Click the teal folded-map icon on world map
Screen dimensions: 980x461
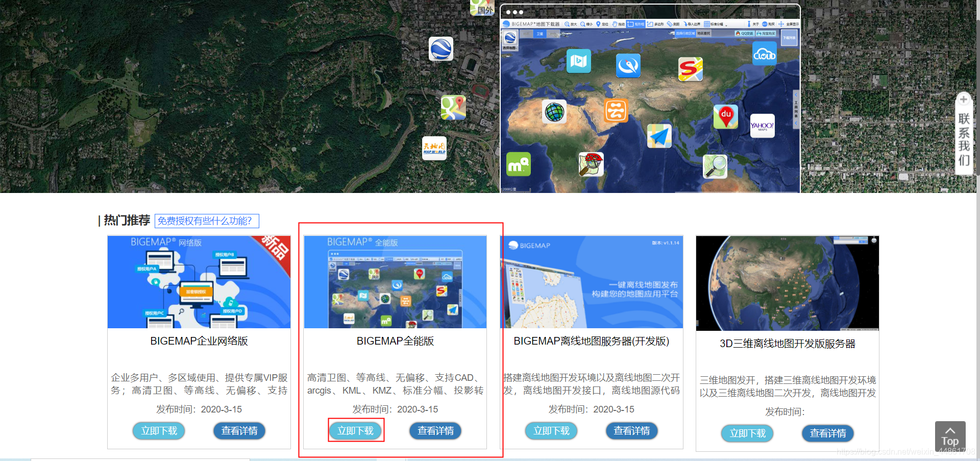[x=579, y=61]
